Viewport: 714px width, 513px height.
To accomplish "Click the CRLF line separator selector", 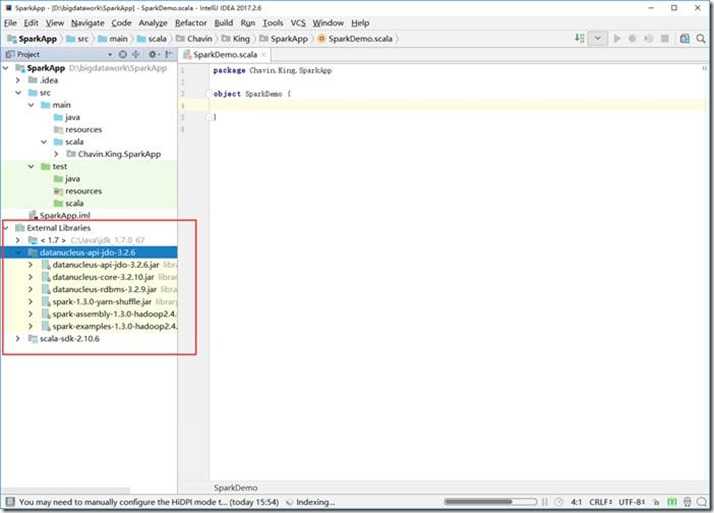I will (x=601, y=502).
